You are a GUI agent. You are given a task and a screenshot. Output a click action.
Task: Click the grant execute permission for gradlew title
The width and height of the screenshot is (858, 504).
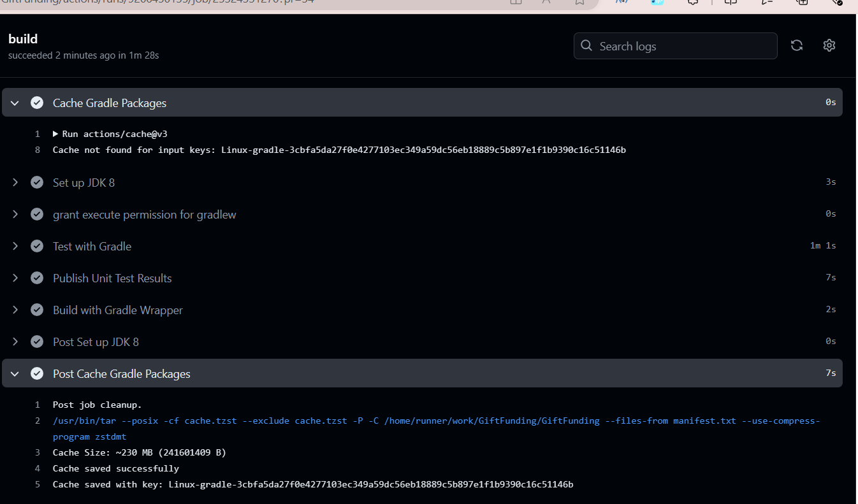pos(145,215)
